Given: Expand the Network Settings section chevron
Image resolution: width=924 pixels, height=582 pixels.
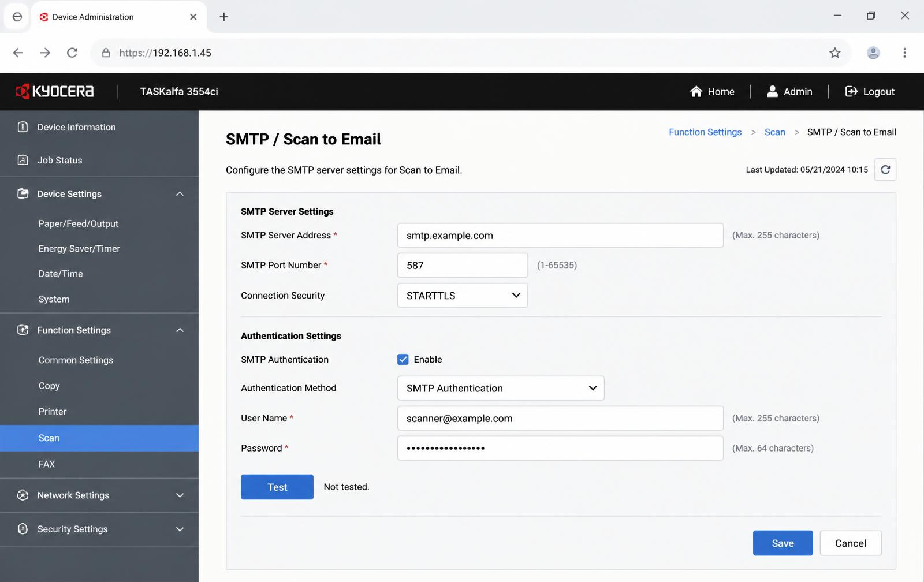Looking at the screenshot, I should [x=180, y=495].
